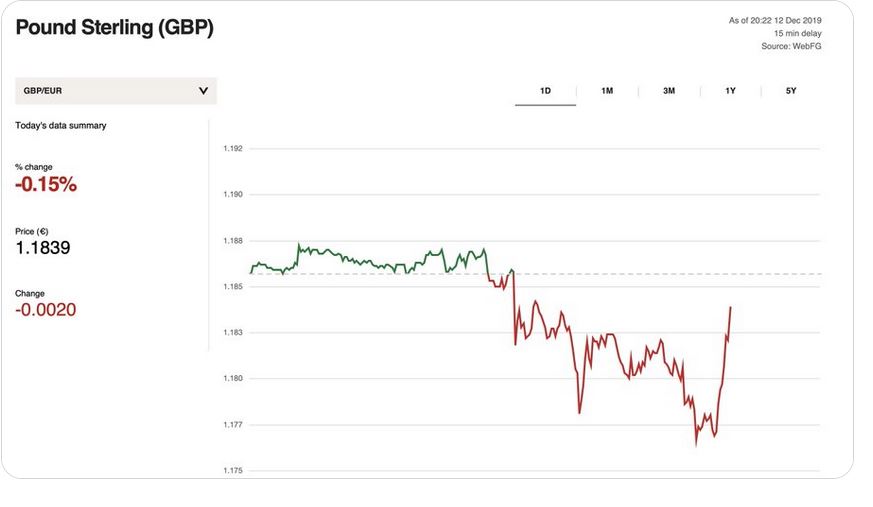This screenshot has width=873, height=507.
Task: Click the -0.15% change value
Action: [46, 185]
